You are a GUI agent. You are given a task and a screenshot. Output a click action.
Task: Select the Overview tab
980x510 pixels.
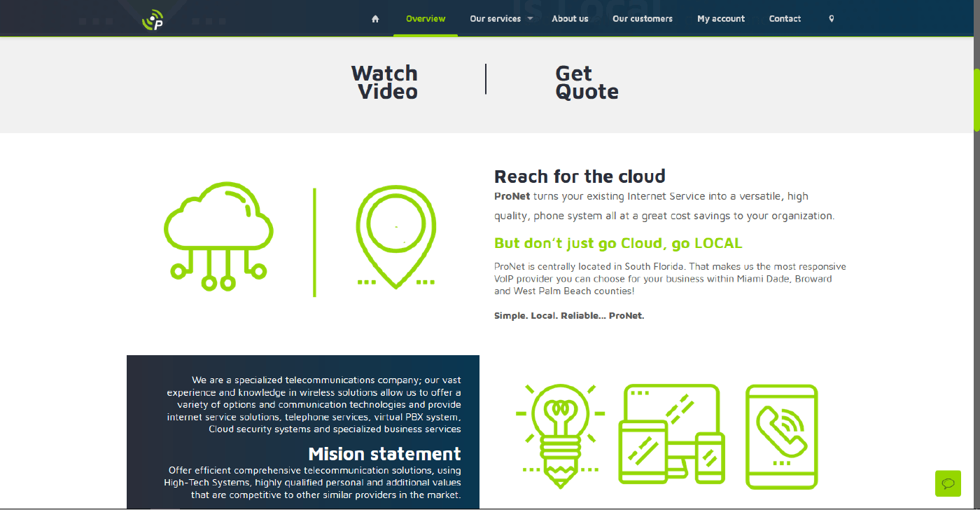[426, 19]
